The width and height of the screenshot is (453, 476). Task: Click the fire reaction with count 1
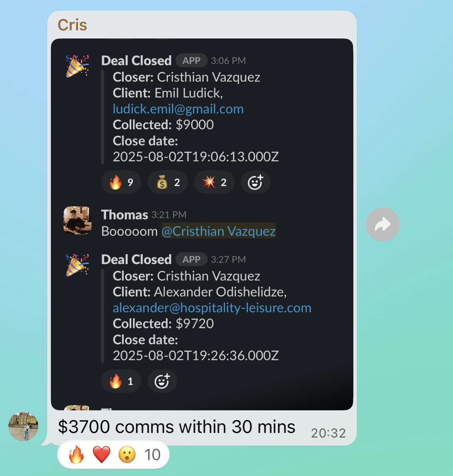pyautogui.click(x=121, y=381)
